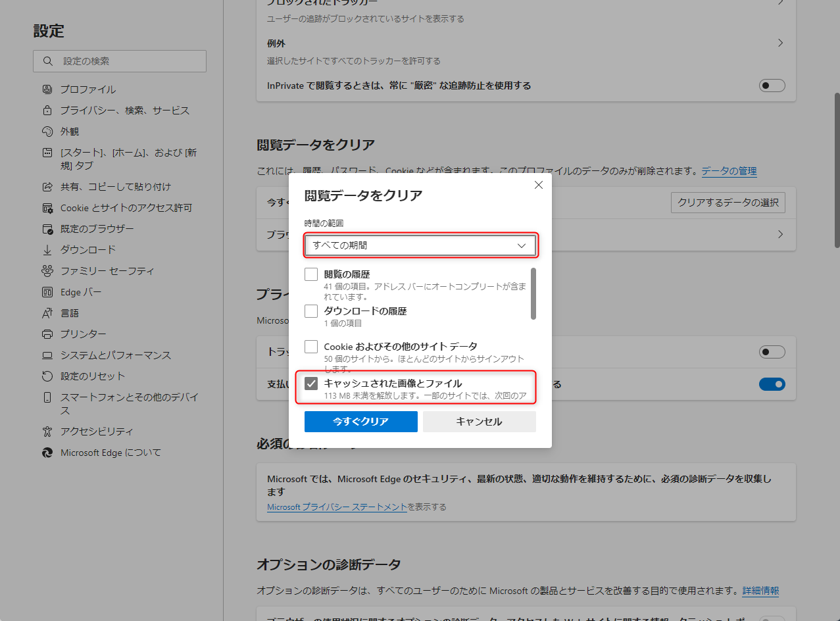Click the ファミリー セーフティ icon
The height and width of the screenshot is (621, 840).
[x=47, y=271]
